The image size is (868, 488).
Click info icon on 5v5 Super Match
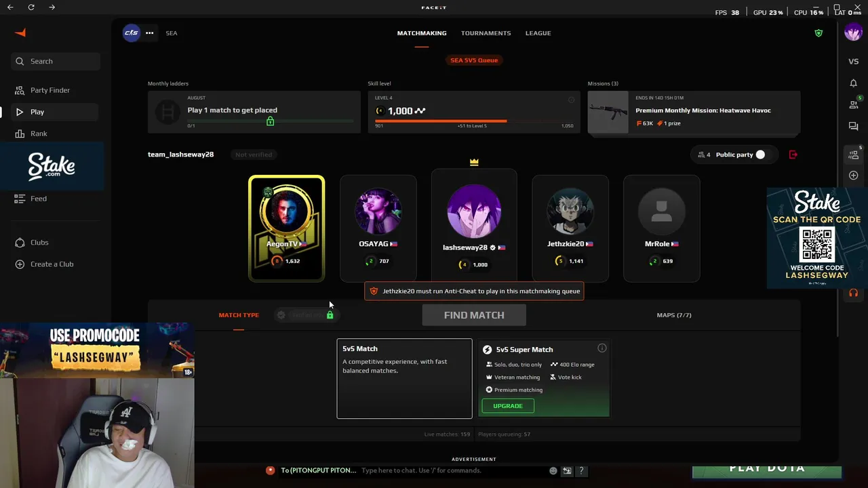(601, 348)
